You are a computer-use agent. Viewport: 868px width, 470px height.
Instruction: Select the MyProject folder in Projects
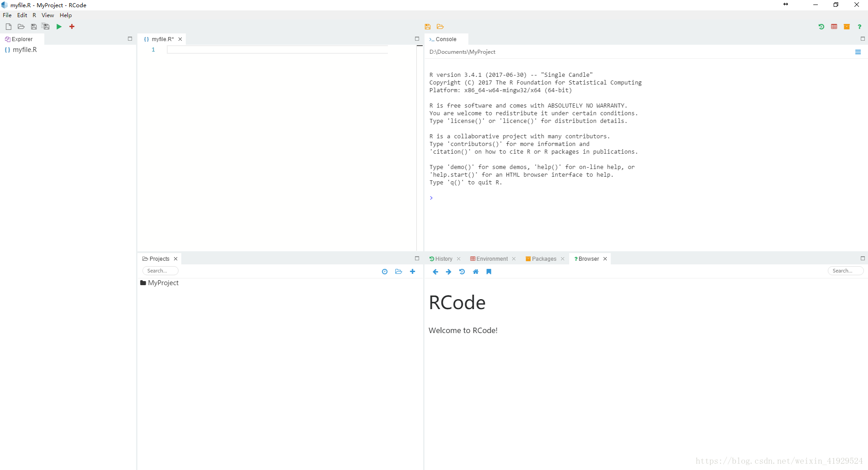click(160, 283)
